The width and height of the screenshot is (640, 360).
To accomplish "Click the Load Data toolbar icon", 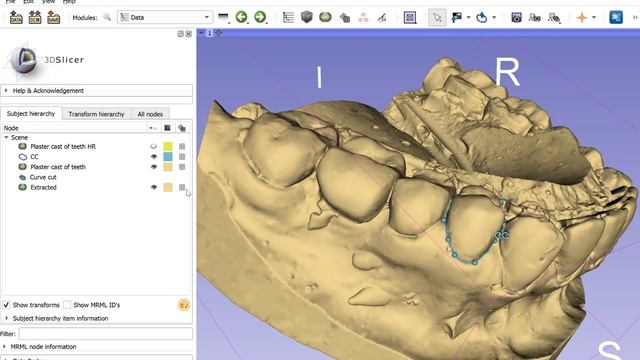I will coord(16,18).
